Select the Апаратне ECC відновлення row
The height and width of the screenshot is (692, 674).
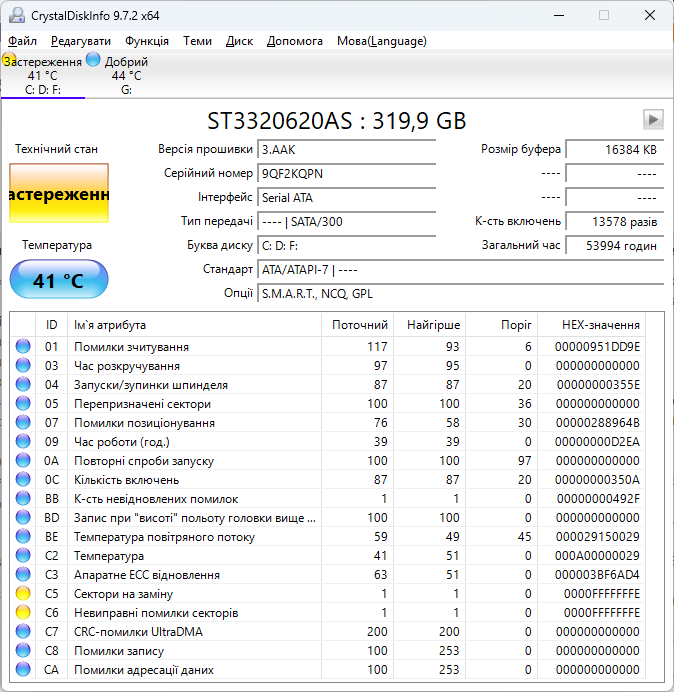[328, 574]
